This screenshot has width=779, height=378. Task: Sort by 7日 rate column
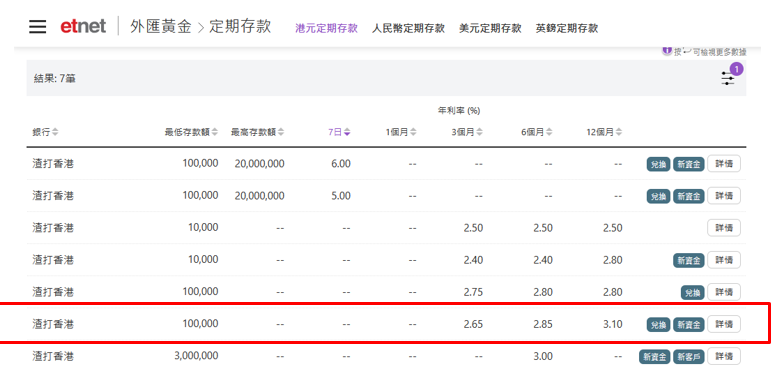[339, 132]
